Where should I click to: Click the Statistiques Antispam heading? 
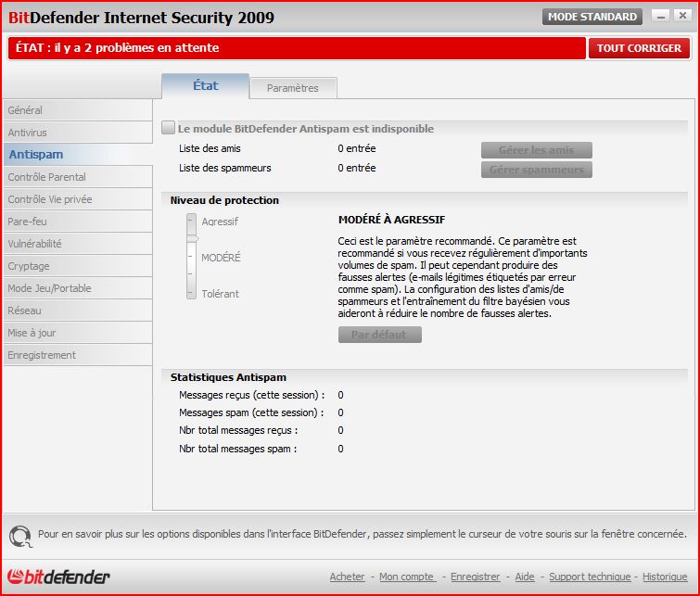228,377
